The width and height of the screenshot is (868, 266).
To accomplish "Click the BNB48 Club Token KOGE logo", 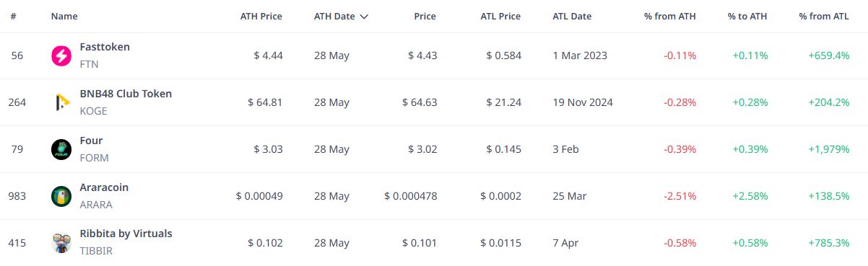I will 61,102.
